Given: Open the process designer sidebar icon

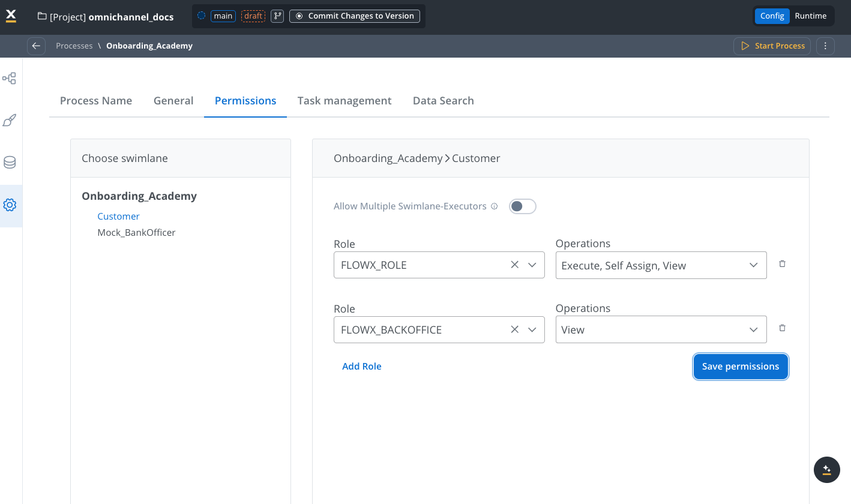Looking at the screenshot, I should coord(10,79).
